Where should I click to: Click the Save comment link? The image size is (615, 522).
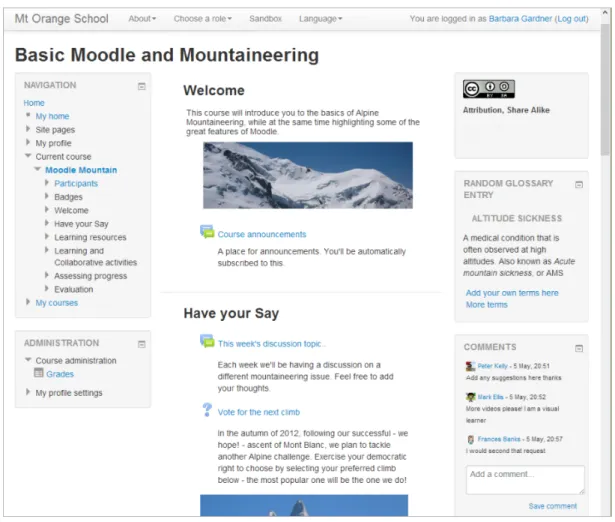coord(553,506)
